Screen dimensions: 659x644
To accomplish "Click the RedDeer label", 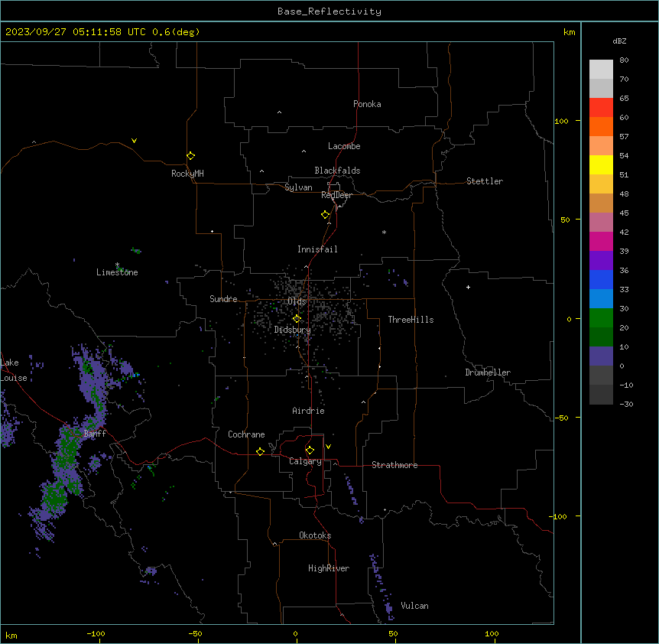I will tap(336, 195).
